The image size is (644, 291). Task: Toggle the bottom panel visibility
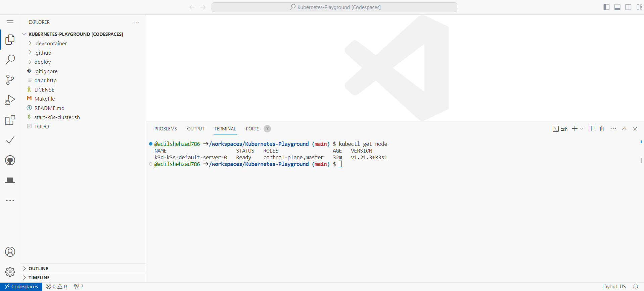tap(617, 7)
